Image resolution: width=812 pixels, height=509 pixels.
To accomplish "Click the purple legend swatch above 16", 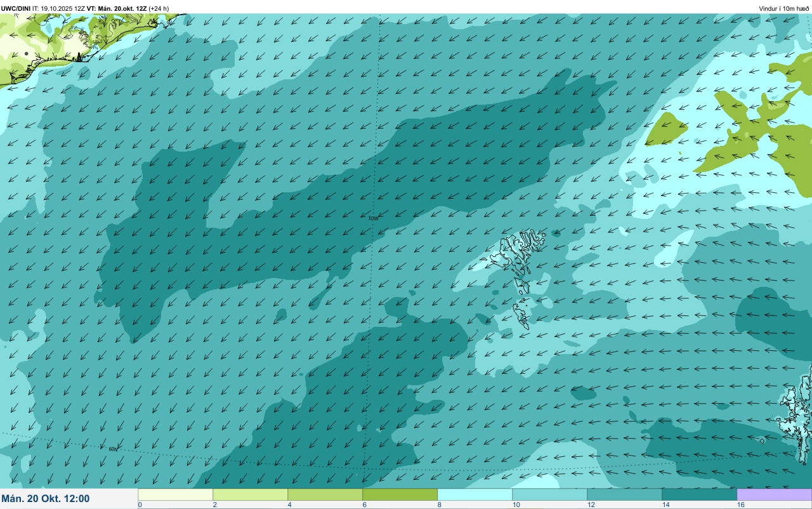I will pyautogui.click(x=775, y=494).
